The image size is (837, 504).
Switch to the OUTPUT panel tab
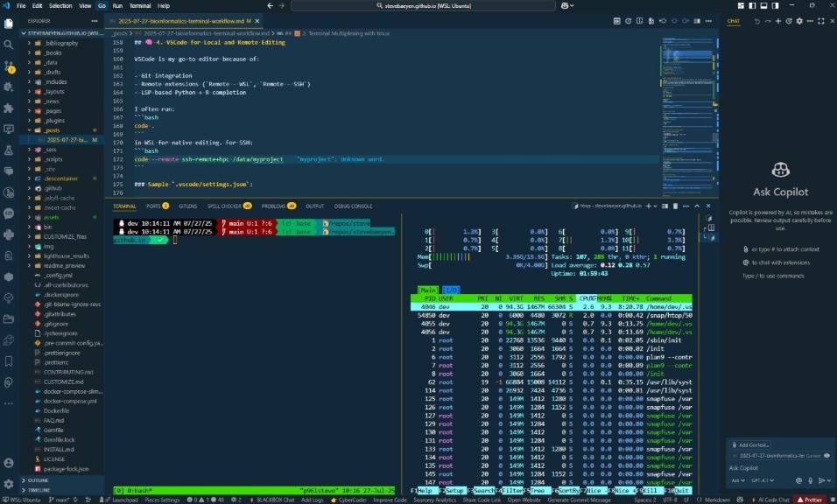click(314, 206)
